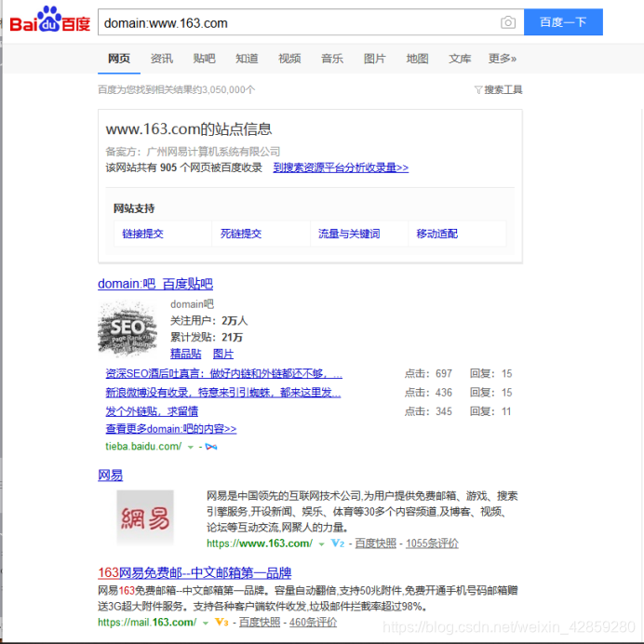
Task: Open the 地图 tab
Action: coord(417,59)
